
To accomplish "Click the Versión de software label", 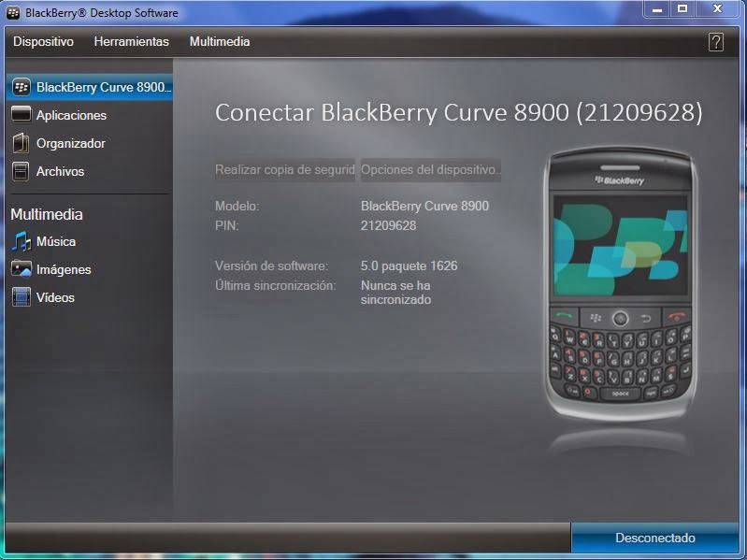I will click(x=271, y=266).
